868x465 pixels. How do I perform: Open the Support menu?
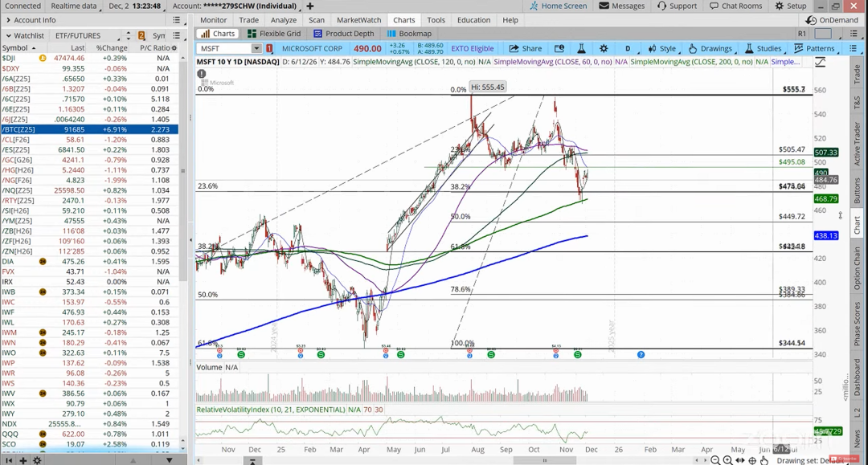coord(677,6)
